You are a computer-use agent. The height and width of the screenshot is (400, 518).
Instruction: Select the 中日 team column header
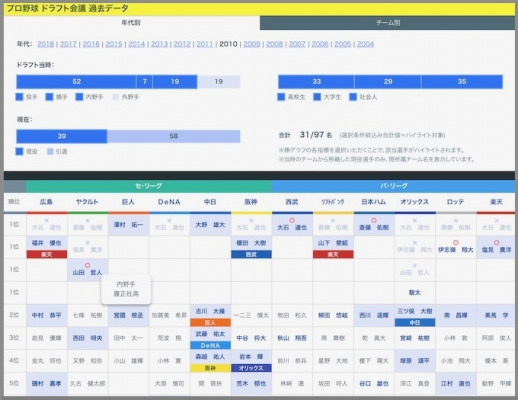[210, 202]
